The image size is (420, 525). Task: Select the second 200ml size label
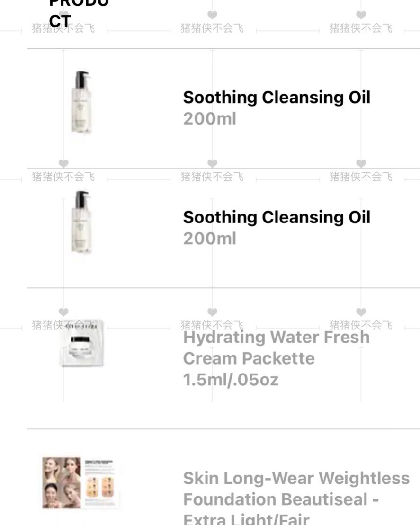[x=210, y=239]
